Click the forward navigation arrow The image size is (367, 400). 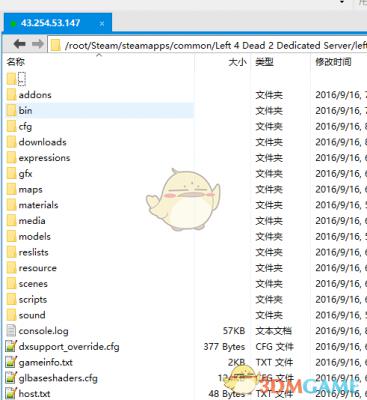point(38,44)
